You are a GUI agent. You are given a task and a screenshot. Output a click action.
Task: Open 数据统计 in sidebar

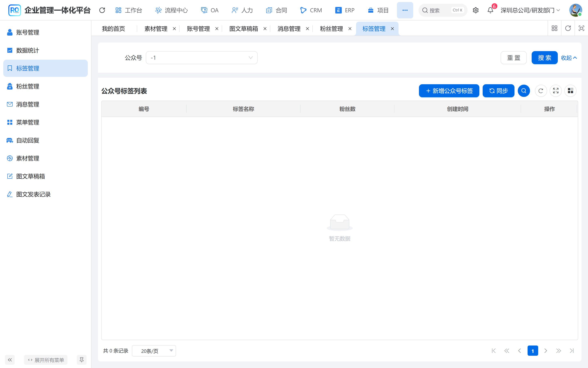pyautogui.click(x=46, y=50)
